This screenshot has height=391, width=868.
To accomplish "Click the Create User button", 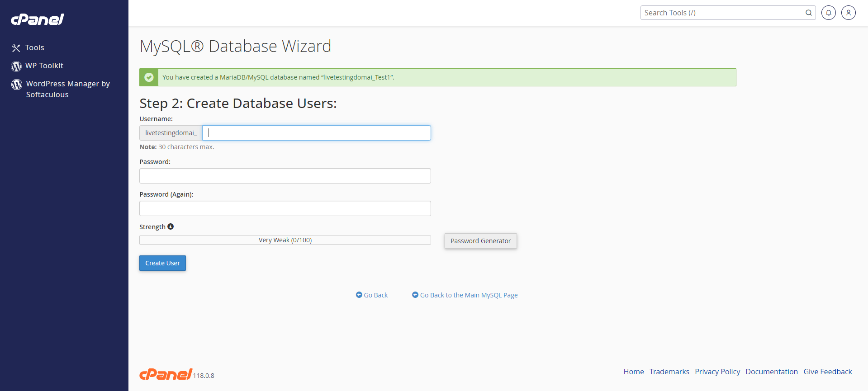I will tap(162, 263).
